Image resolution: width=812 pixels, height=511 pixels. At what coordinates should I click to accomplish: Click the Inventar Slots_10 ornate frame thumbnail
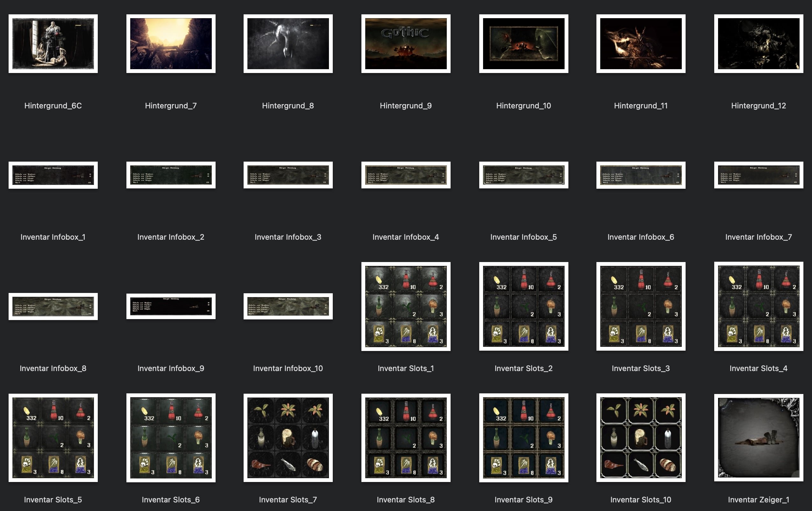click(x=641, y=437)
